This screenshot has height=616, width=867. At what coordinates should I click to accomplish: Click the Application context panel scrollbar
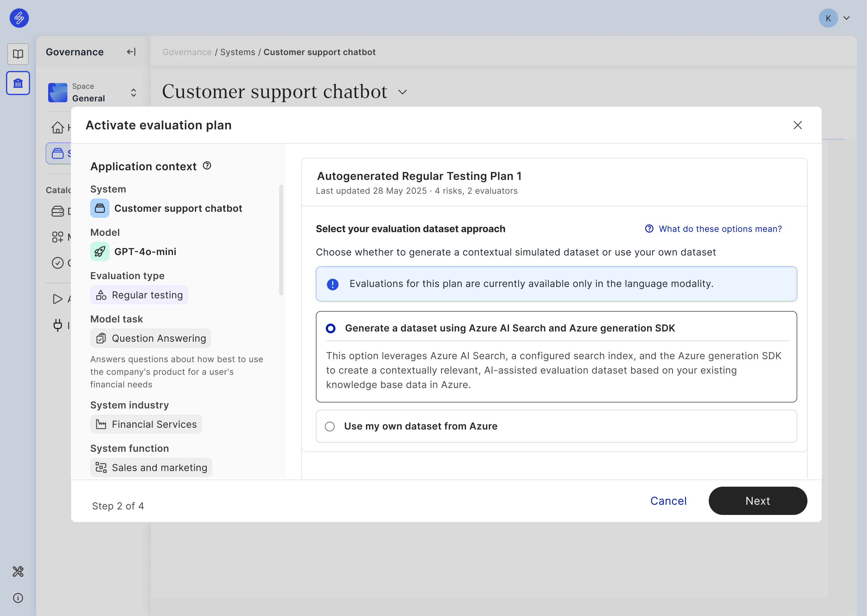(x=281, y=240)
